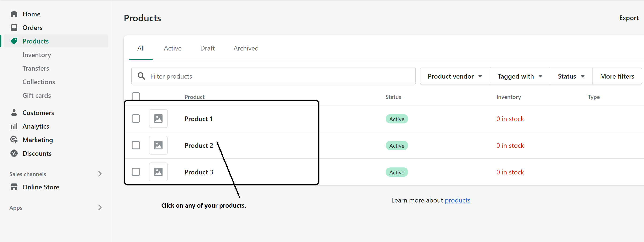
Task: Open Orders via the inbox icon
Action: coord(14,27)
